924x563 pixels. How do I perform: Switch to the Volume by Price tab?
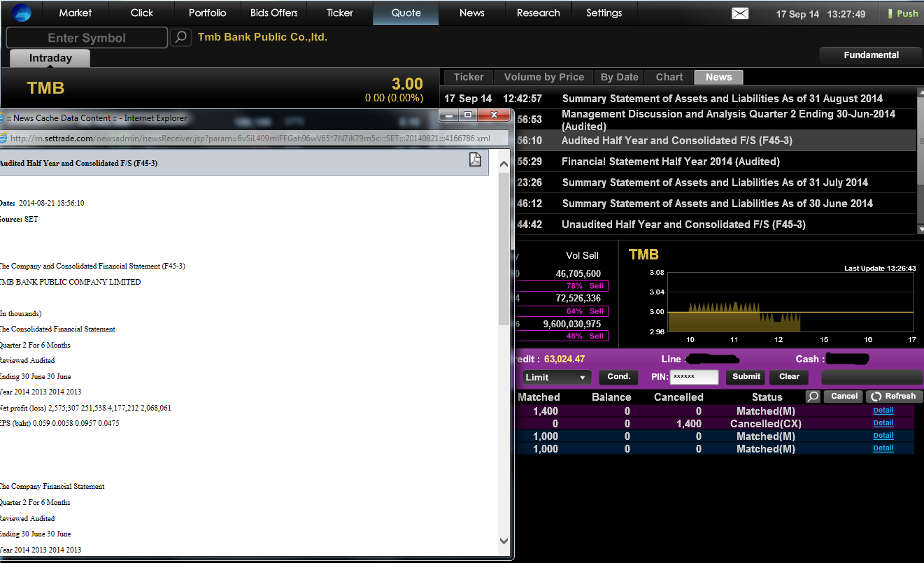[543, 77]
